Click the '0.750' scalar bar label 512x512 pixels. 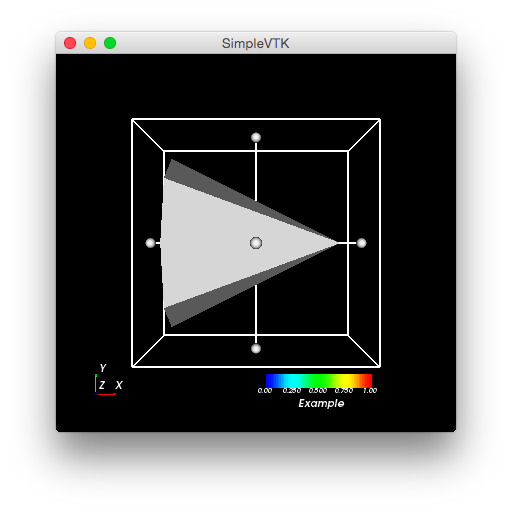[x=344, y=391]
